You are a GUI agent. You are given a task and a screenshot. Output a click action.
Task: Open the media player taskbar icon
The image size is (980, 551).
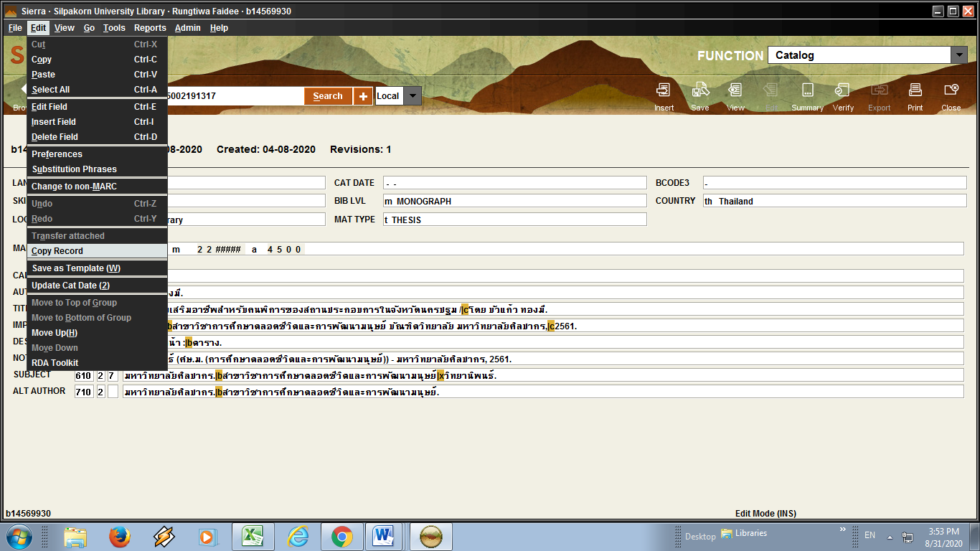tap(208, 537)
